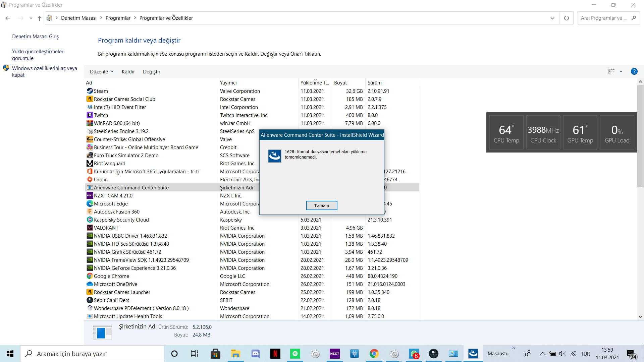644x362 pixels.
Task: Select the NZXT CAM 4.21.0 icon
Action: 90,195
